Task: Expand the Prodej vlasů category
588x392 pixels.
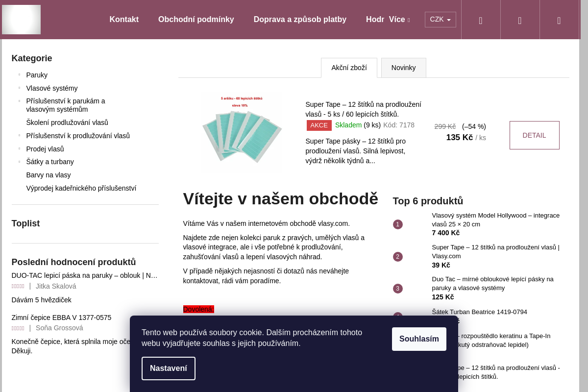Action: [19, 148]
